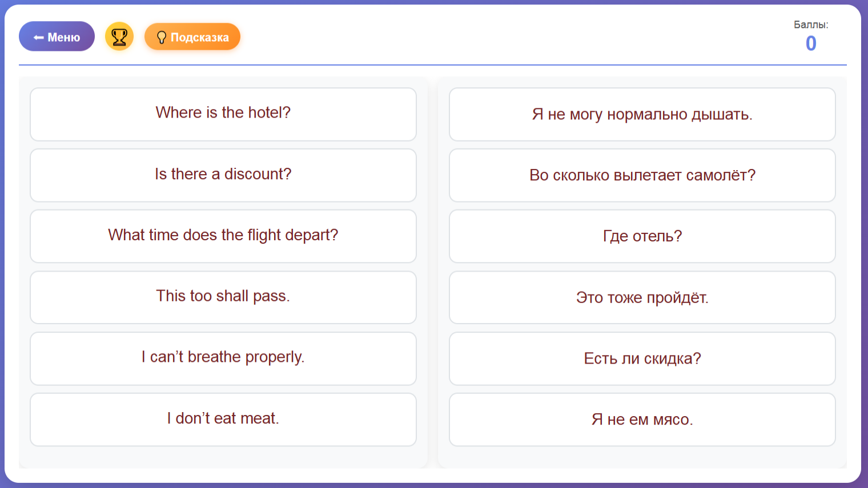Click the trophy achievements icon
The height and width of the screenshot is (488, 868).
coord(119,37)
